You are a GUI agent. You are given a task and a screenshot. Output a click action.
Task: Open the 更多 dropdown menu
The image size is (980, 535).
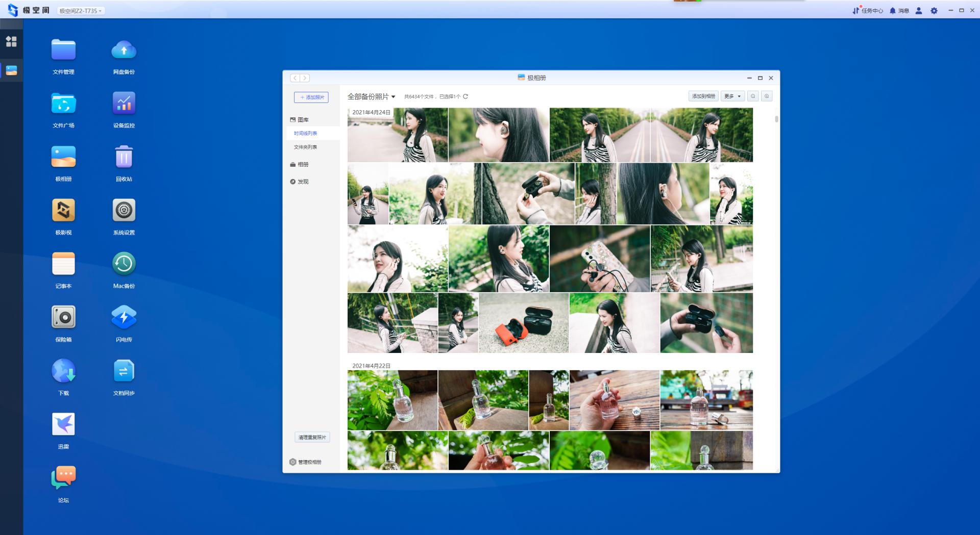732,96
